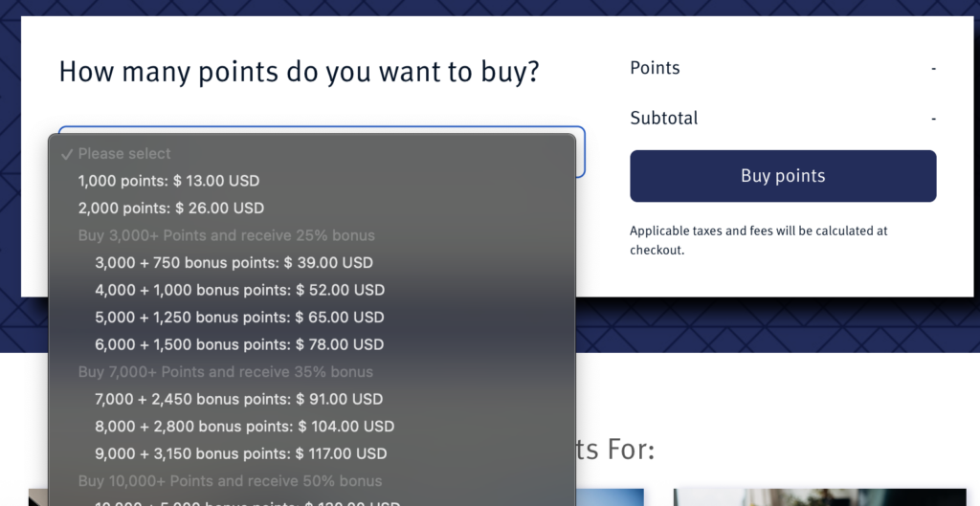Screen dimensions: 980x506
Task: Click the Points label in order summary
Action: [655, 68]
